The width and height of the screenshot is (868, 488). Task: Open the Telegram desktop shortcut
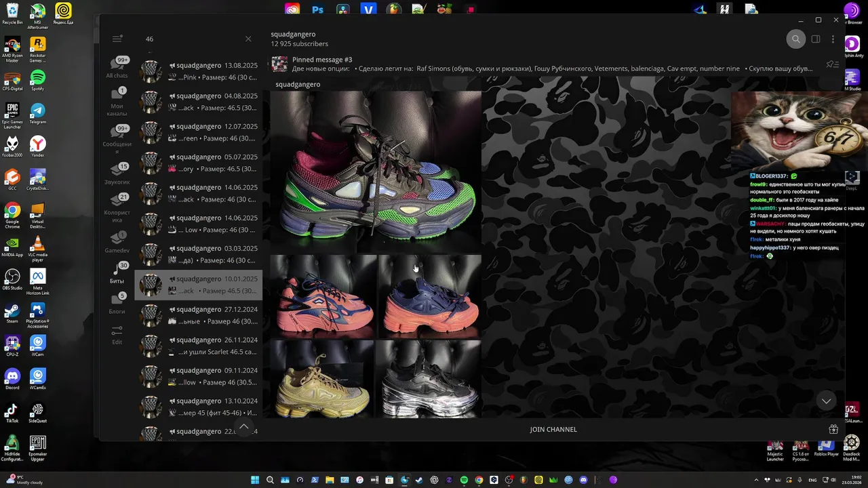click(38, 113)
